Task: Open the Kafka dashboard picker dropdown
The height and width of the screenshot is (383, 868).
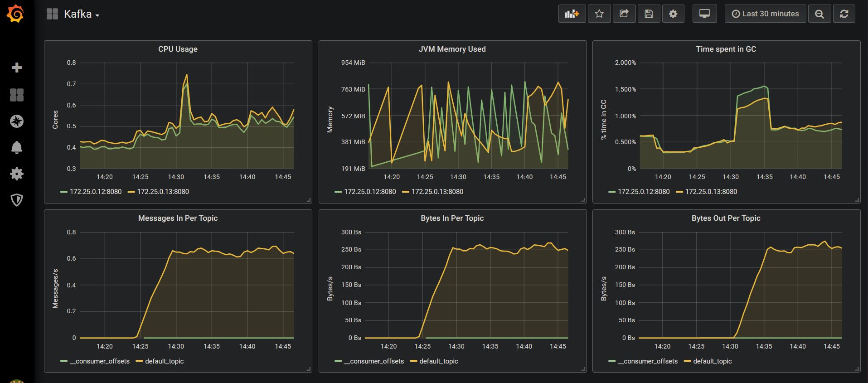Action: tap(82, 14)
